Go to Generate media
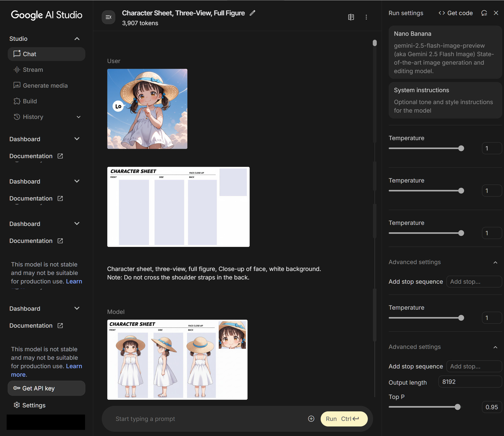The image size is (504, 436). click(45, 86)
